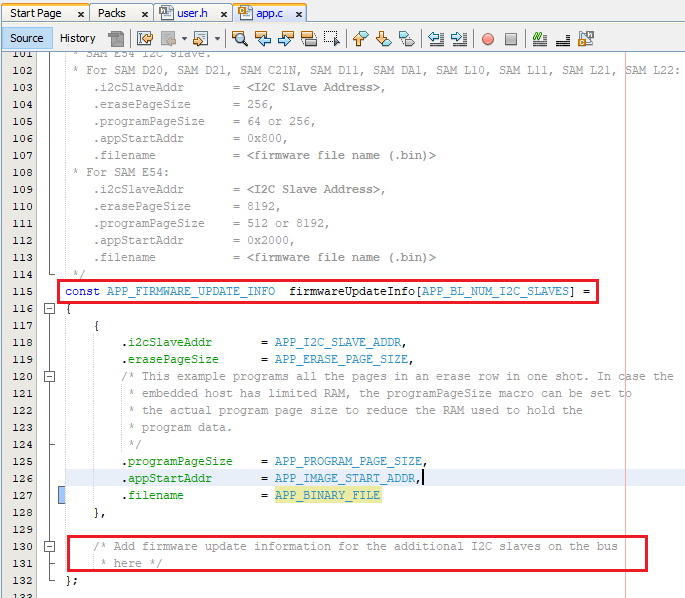Viewport: 685px width, 598px height.
Task: Collapse the comment fold at line 130
Action: click(x=50, y=546)
